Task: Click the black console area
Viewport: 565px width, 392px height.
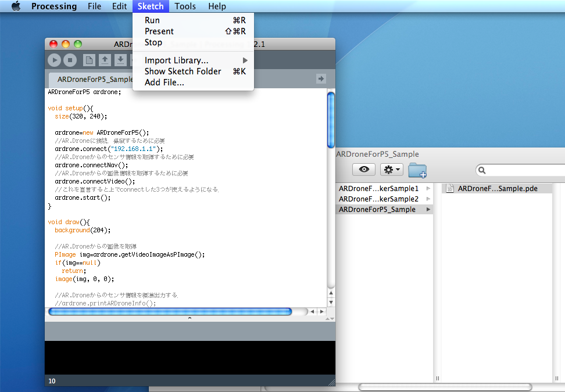Action: click(x=190, y=357)
